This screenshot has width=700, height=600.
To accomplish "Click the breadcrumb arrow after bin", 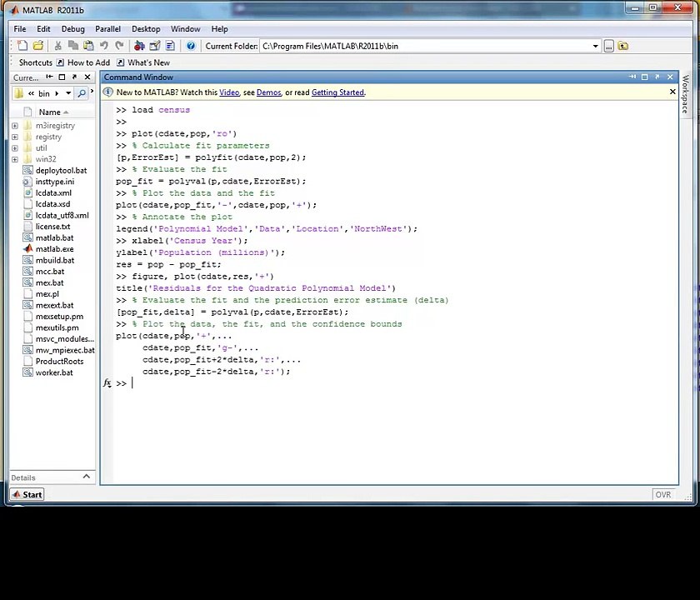I will pyautogui.click(x=57, y=93).
